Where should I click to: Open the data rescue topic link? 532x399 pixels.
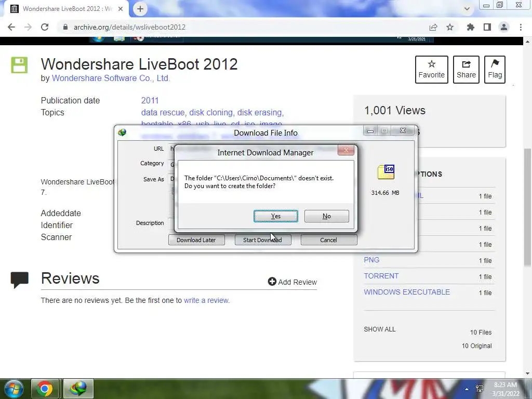[163, 112]
